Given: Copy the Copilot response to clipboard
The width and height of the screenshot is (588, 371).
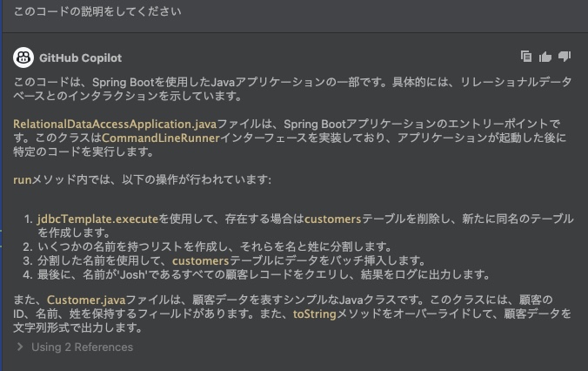Looking at the screenshot, I should [x=526, y=57].
